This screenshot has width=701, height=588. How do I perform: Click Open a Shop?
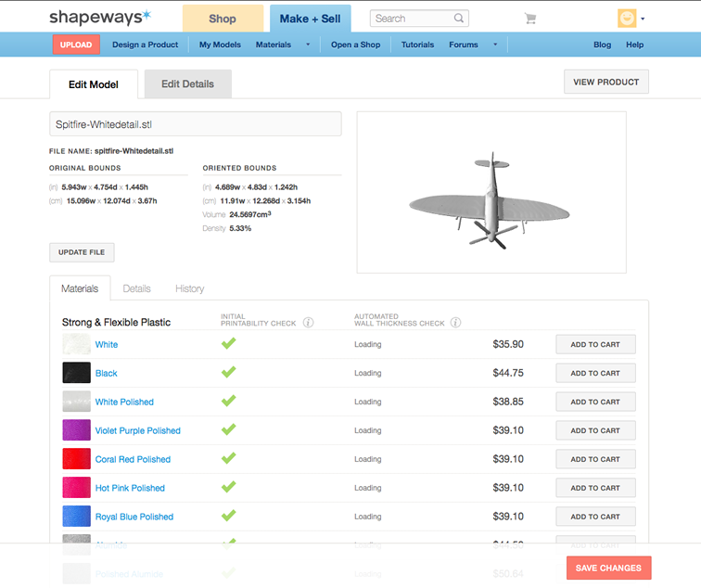pos(355,45)
